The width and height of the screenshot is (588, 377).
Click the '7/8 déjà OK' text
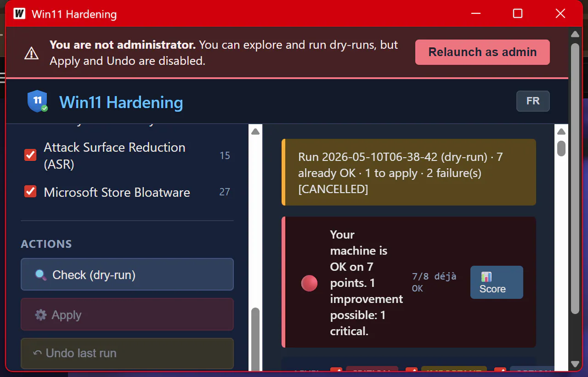[x=434, y=282]
